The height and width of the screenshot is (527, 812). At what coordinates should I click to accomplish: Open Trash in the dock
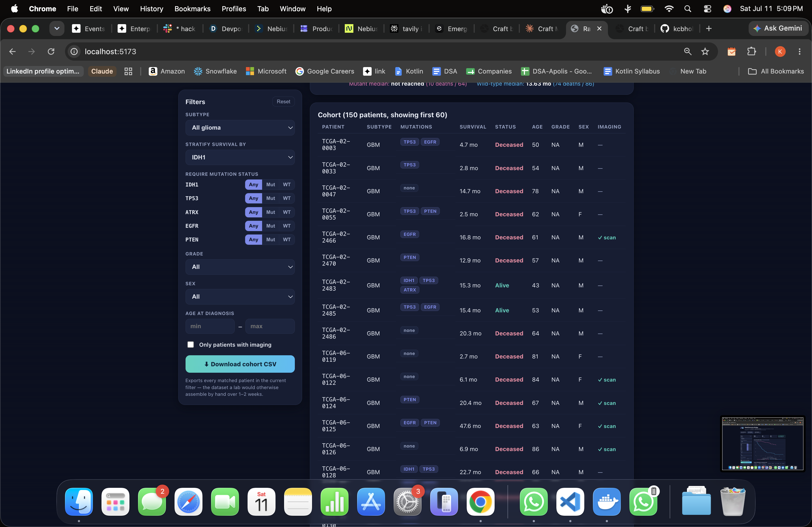click(733, 502)
